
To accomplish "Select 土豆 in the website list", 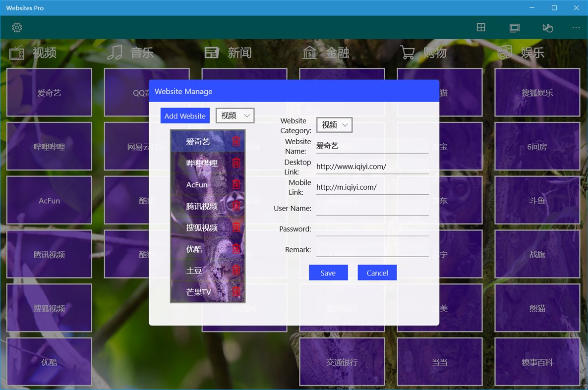I will (208, 271).
